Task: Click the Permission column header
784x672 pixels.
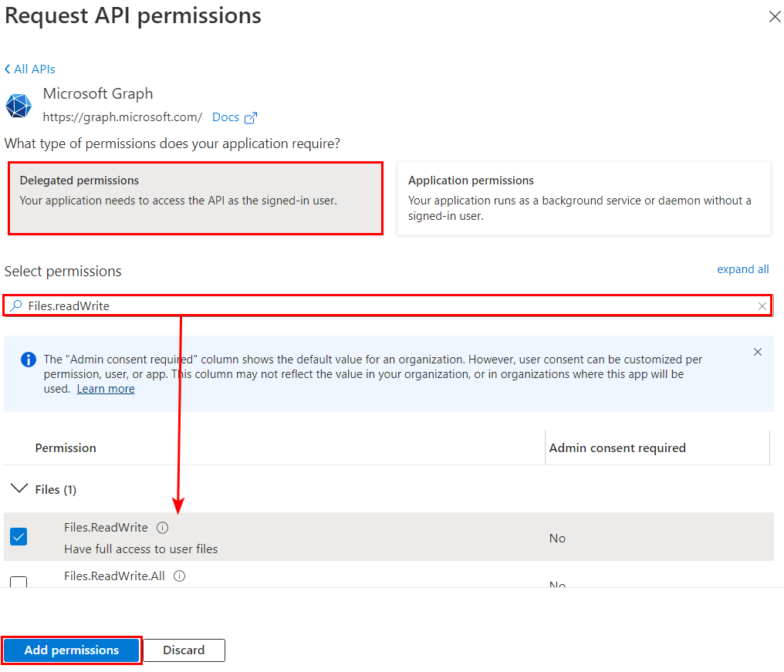Action: (x=66, y=448)
